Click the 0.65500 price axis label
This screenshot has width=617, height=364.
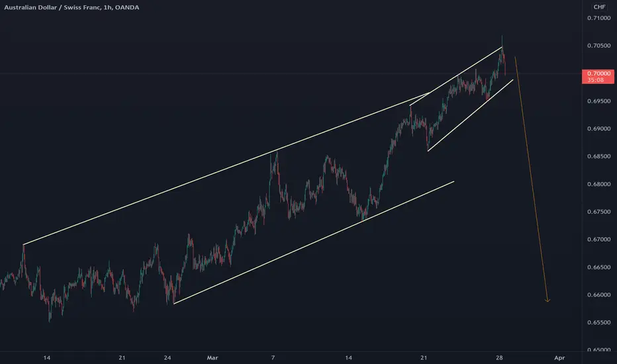point(598,322)
